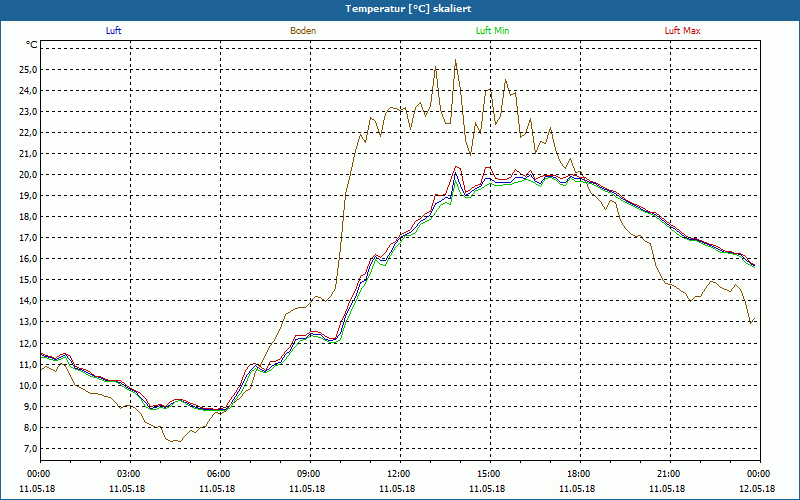This screenshot has width=800, height=500.
Task: Click the 19,0 y-axis value
Action: coord(28,196)
